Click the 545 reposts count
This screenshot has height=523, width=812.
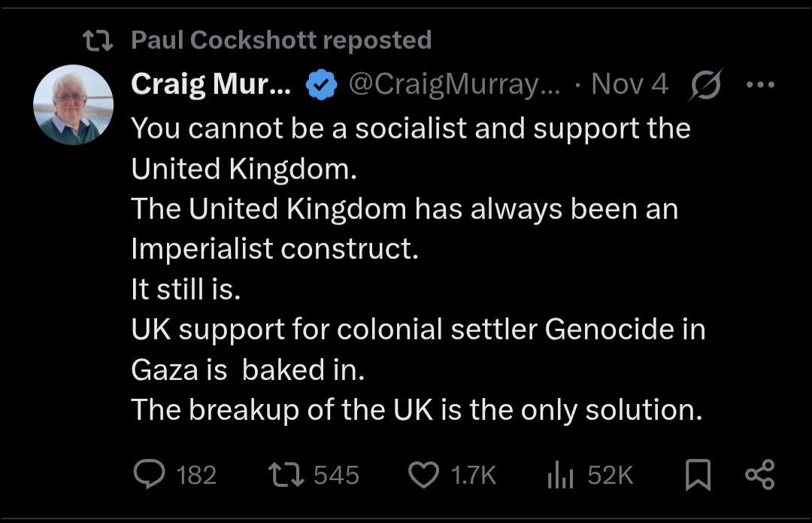point(336,476)
